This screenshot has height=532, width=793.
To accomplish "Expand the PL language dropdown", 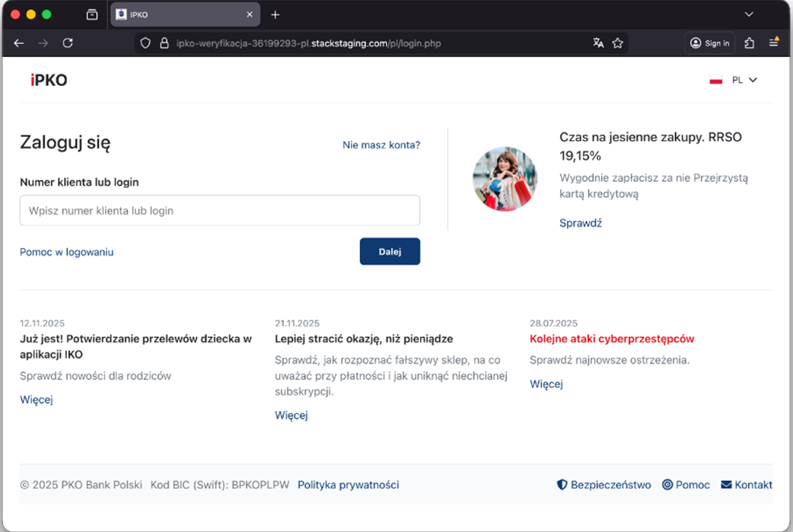I will [734, 80].
